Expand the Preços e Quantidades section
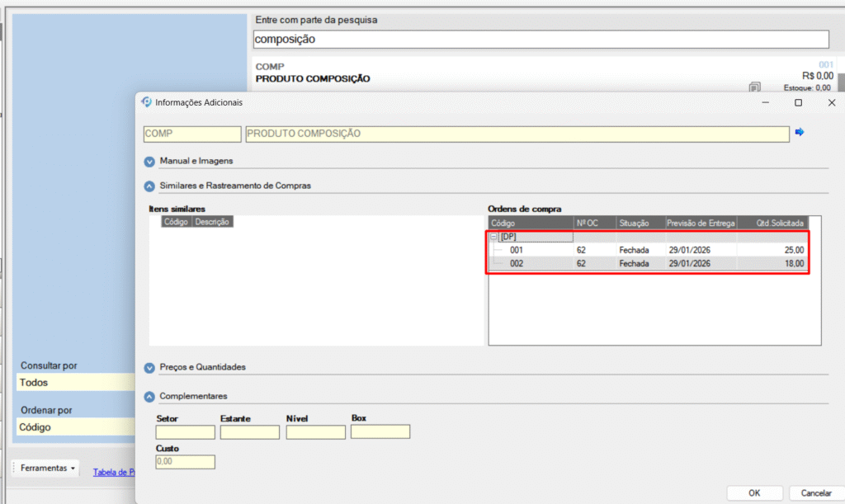 coord(149,367)
